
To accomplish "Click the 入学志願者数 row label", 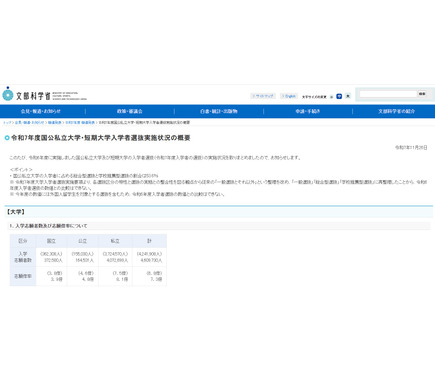I will click(23, 257).
